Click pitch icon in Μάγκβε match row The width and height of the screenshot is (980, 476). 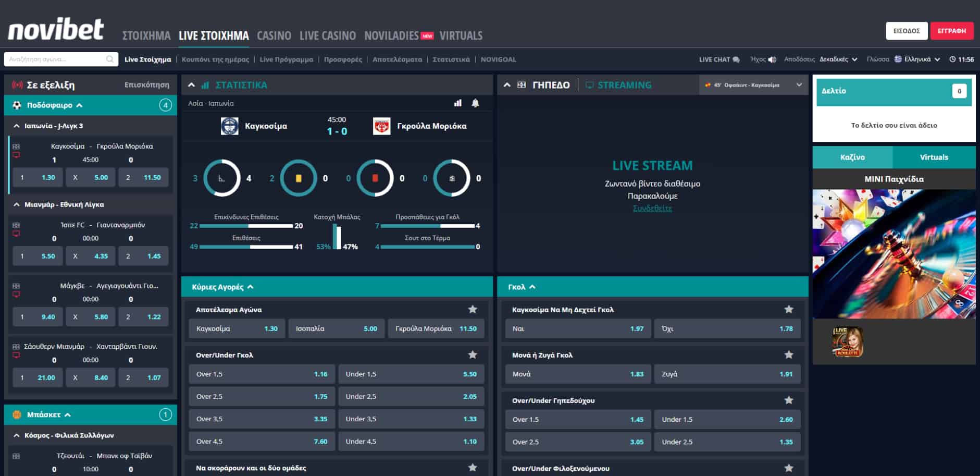tap(16, 286)
